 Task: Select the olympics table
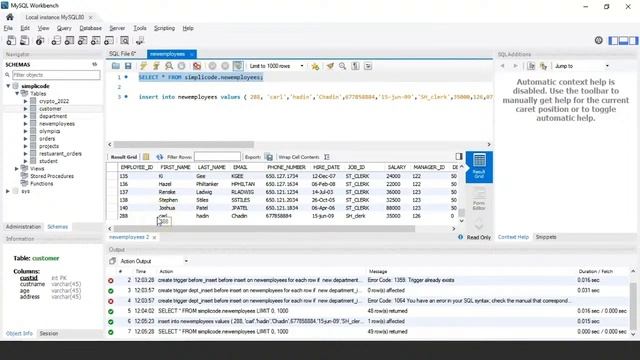[x=49, y=131]
